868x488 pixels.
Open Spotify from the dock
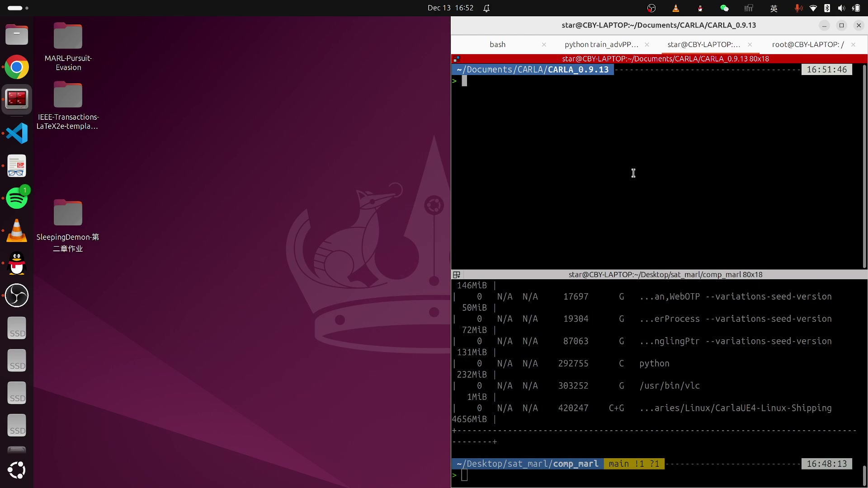(17, 198)
